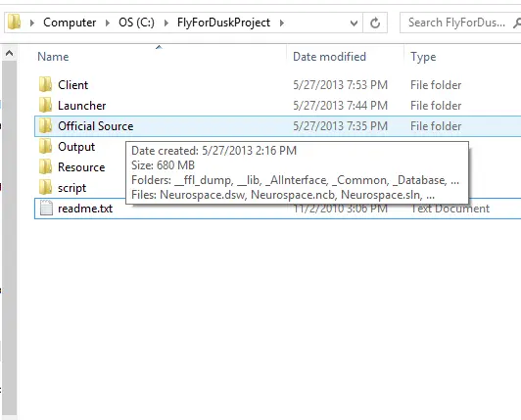Click the Client folder name
Image resolution: width=521 pixels, height=420 pixels.
pyautogui.click(x=73, y=85)
